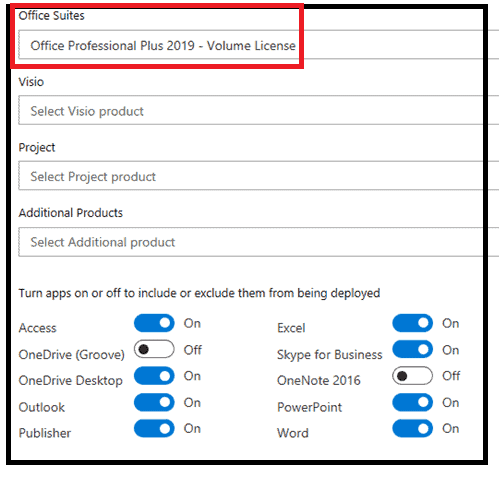Click the Additional Products heading
The image size is (499, 479).
point(71,213)
